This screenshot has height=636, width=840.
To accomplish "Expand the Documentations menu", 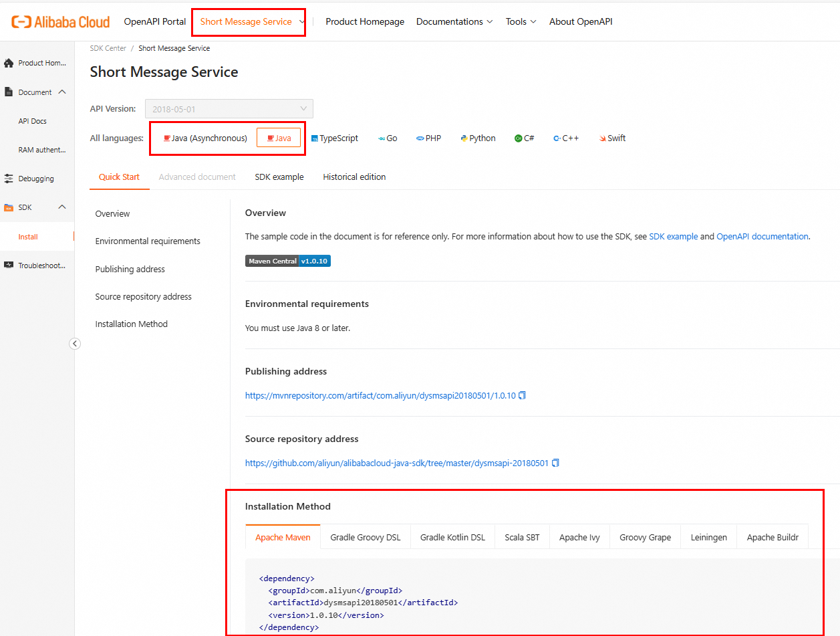I will 454,22.
